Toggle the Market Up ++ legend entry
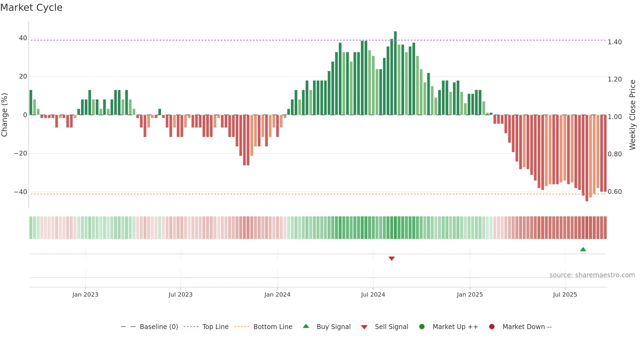644x362 pixels. point(448,327)
